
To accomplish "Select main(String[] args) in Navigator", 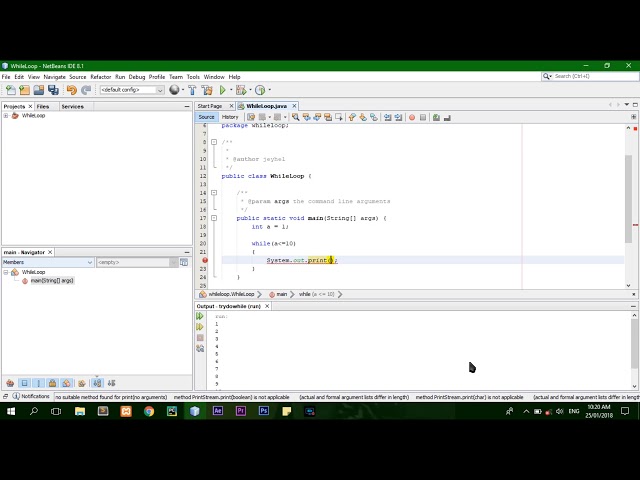I will pyautogui.click(x=52, y=280).
